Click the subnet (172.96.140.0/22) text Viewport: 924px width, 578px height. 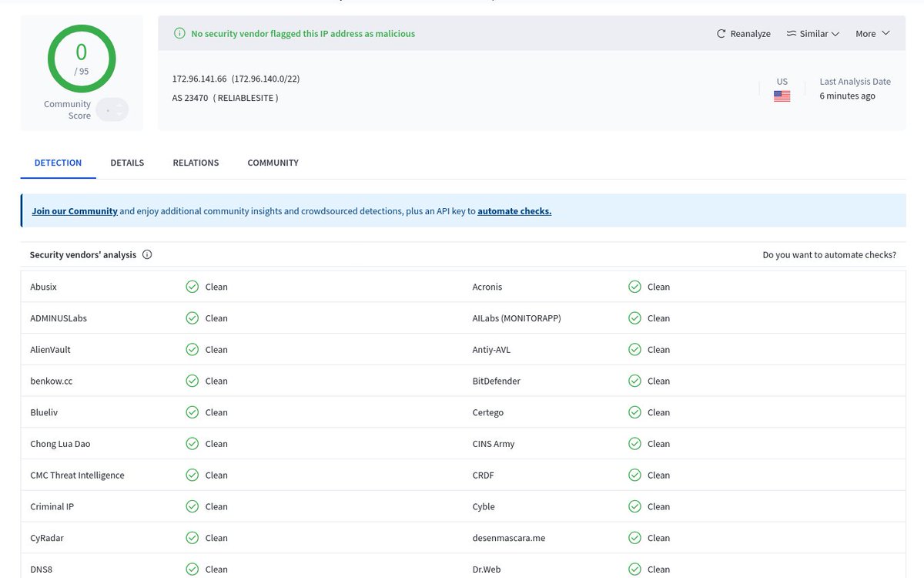[266, 79]
